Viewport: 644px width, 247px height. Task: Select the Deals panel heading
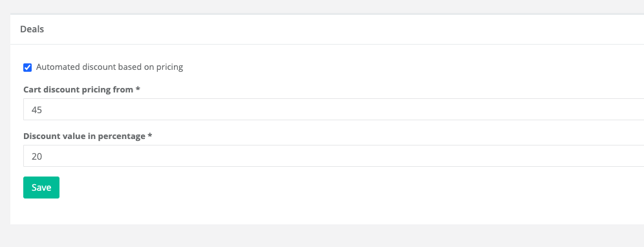(x=32, y=29)
